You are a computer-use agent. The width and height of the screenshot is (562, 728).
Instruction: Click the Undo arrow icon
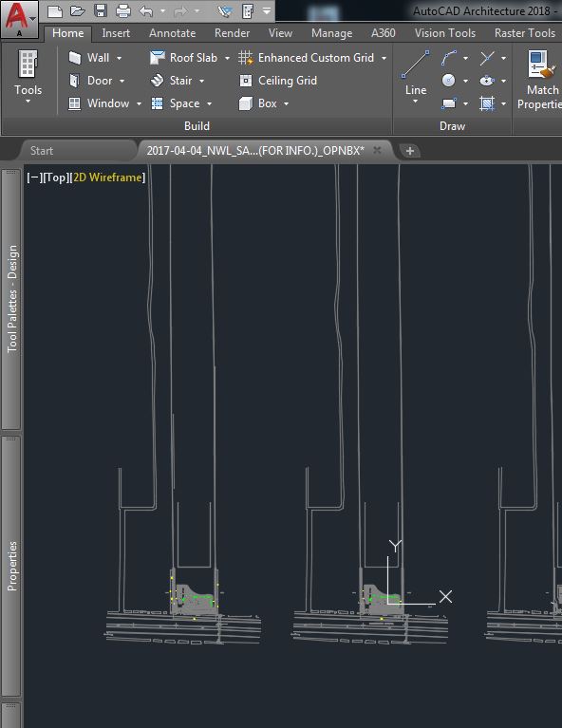point(146,10)
